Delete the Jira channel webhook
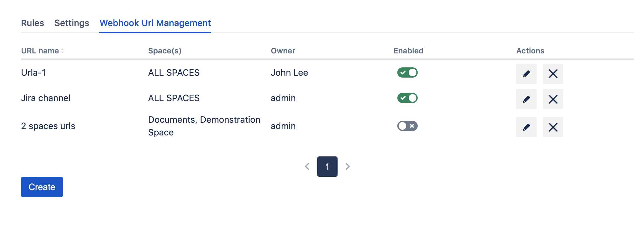Screen dimensions: 644x227 553,99
